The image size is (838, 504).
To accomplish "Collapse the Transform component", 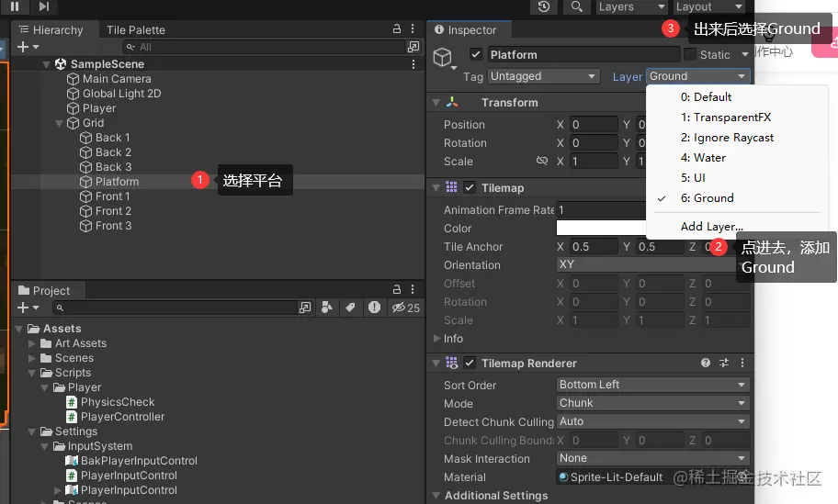I will (436, 103).
